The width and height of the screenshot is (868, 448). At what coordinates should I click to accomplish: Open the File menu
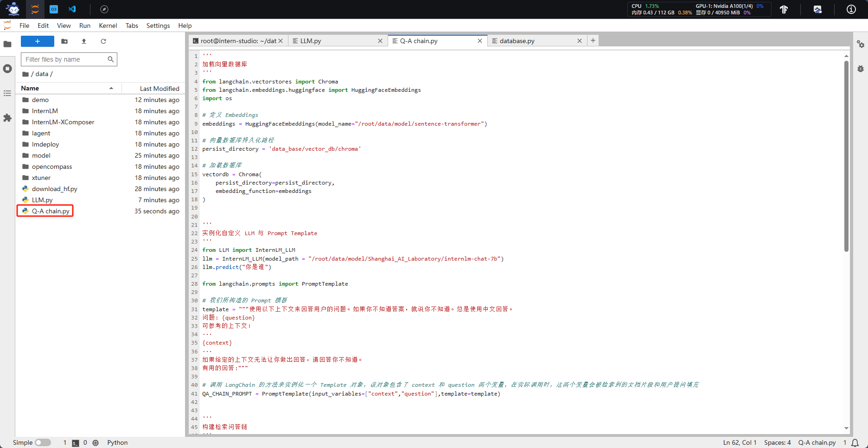tap(25, 26)
